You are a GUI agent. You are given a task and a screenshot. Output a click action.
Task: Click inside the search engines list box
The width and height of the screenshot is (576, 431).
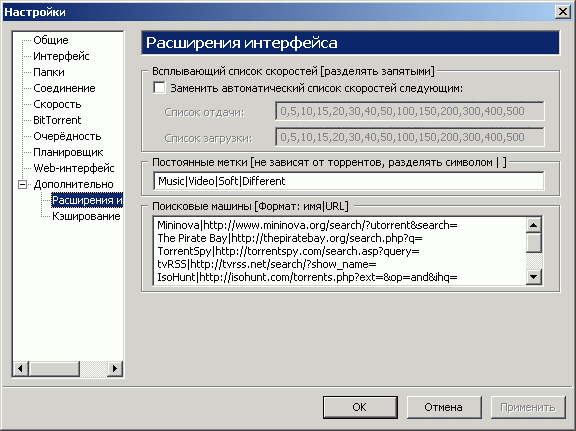(x=340, y=251)
